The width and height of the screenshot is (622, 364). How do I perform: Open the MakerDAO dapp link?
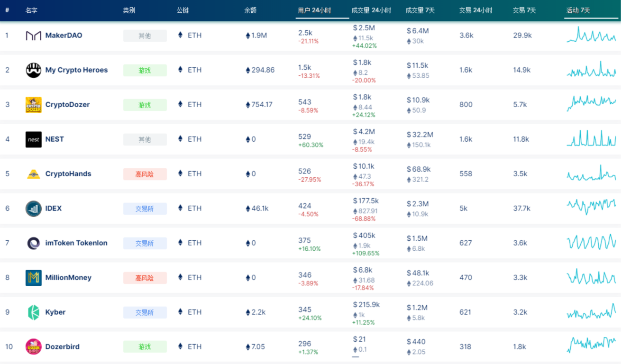64,36
